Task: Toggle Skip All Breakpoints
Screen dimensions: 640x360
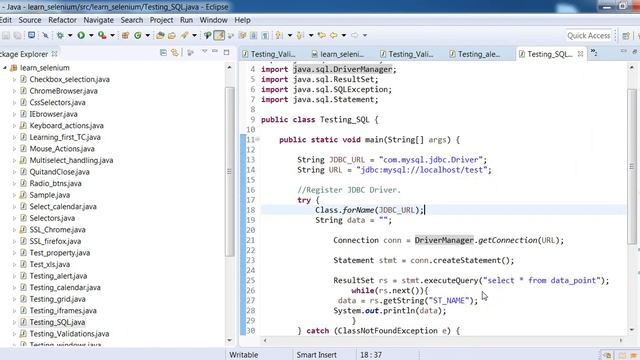Action: pyautogui.click(x=45, y=36)
